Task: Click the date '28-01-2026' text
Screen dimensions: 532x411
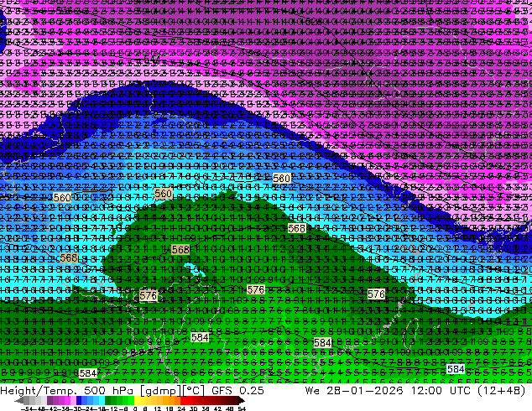Action: pos(365,390)
